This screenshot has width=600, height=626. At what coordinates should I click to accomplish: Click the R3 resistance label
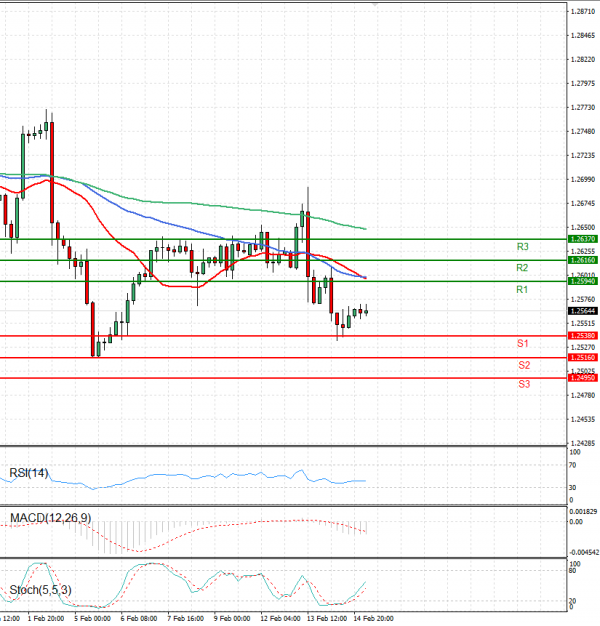(x=523, y=247)
